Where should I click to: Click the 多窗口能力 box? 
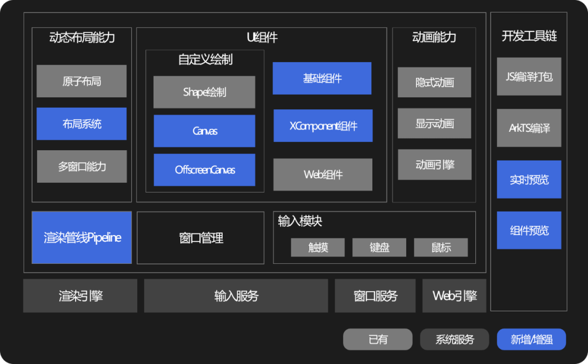pyautogui.click(x=82, y=166)
